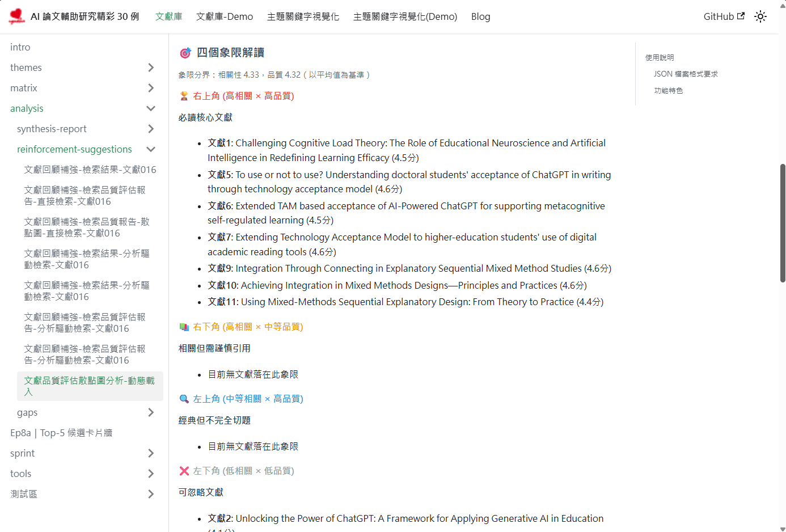Click the red X icon beside 左下角 heading
Image resolution: width=786 pixels, height=532 pixels.
point(184,471)
